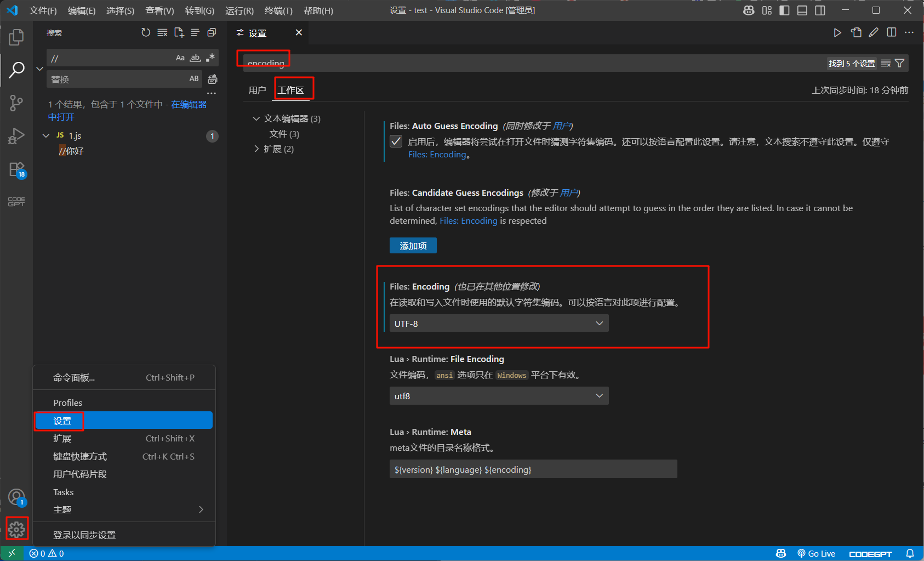Refresh the search results

[146, 33]
